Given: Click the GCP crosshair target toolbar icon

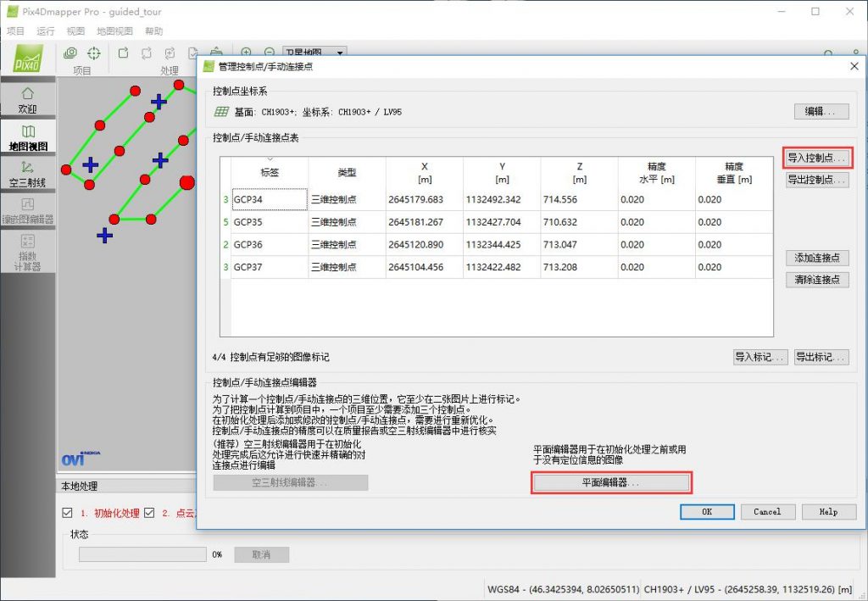Looking at the screenshot, I should point(94,53).
